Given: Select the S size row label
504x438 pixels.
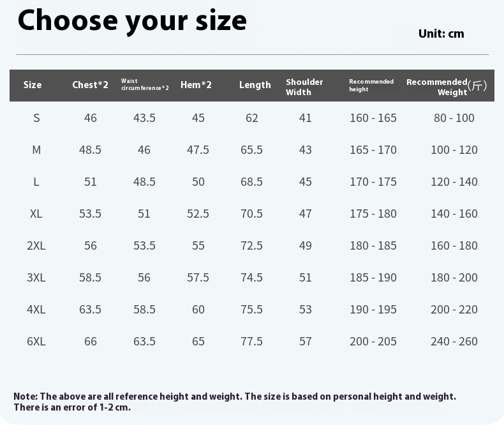Looking at the screenshot, I should [x=36, y=118].
